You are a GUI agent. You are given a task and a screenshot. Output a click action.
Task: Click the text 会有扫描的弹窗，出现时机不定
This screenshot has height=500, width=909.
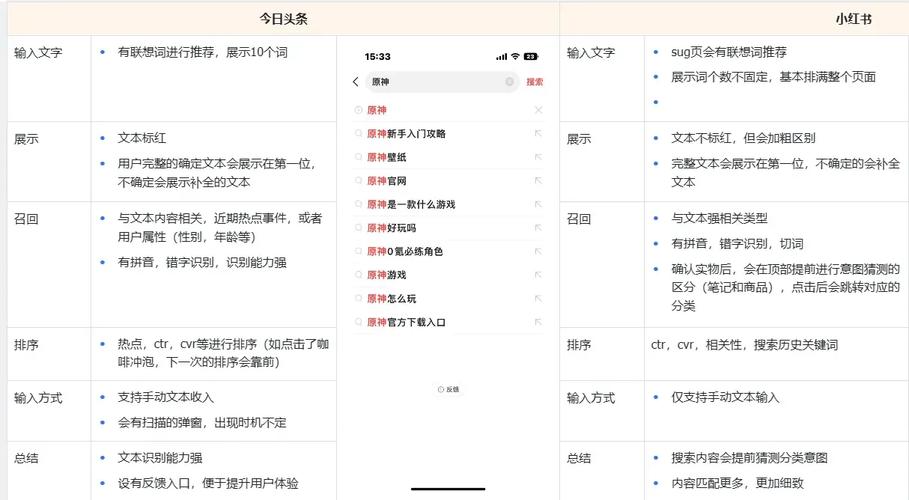[202, 423]
